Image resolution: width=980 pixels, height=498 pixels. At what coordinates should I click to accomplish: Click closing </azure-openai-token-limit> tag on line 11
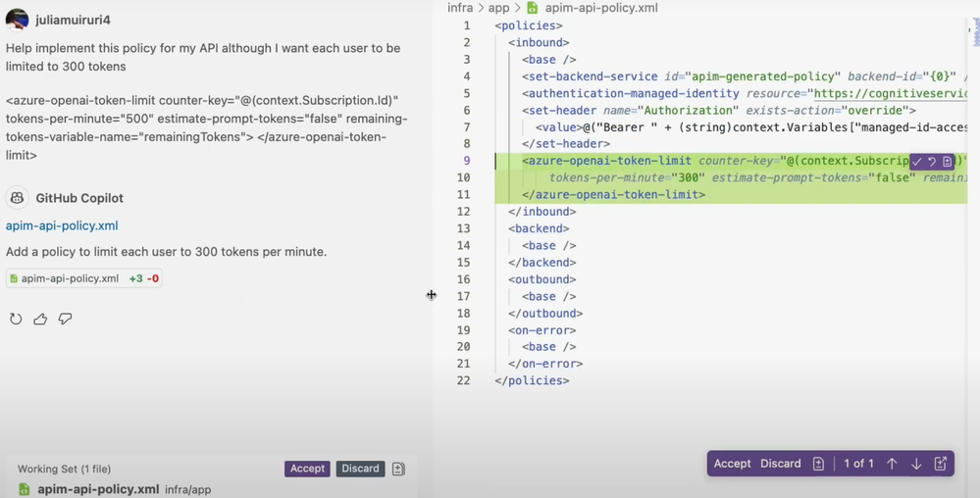click(614, 194)
